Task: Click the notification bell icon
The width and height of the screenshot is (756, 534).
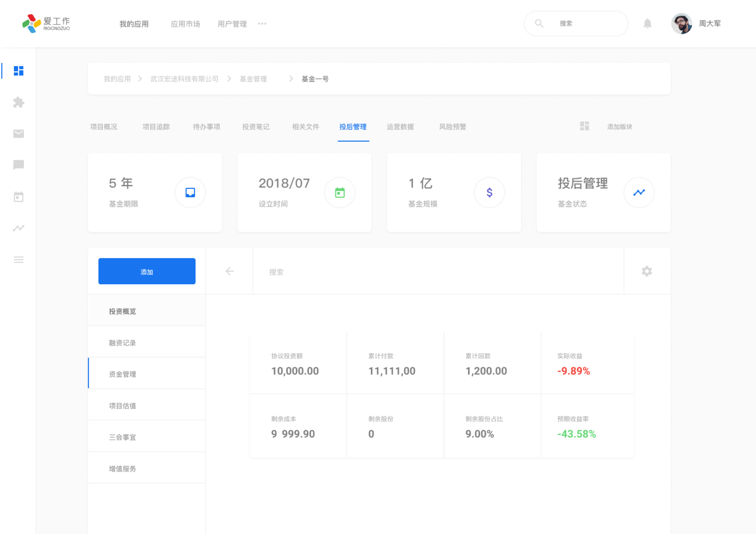Action: pos(647,23)
